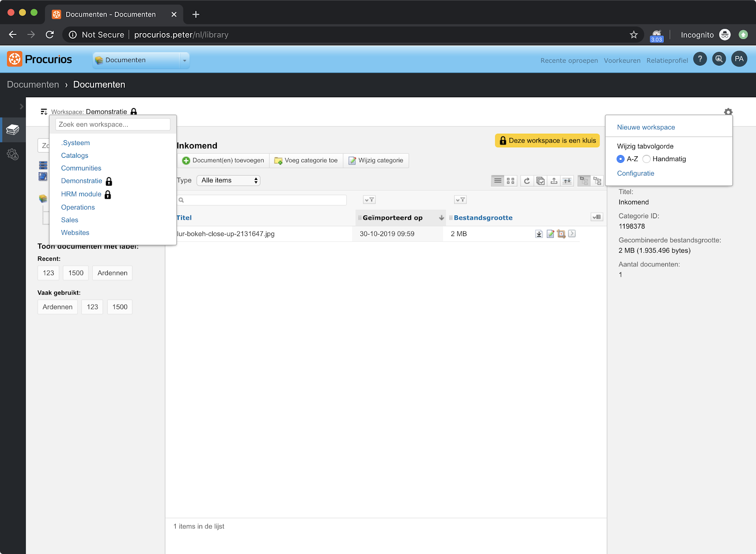The width and height of the screenshot is (756, 554).
Task: Click the crop icon for the jpg
Action: [561, 234]
